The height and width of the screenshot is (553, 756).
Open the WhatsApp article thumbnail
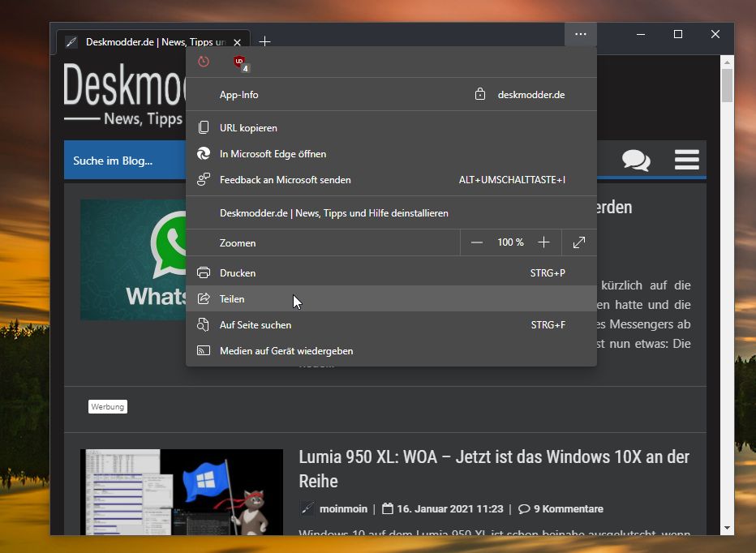[x=134, y=259]
